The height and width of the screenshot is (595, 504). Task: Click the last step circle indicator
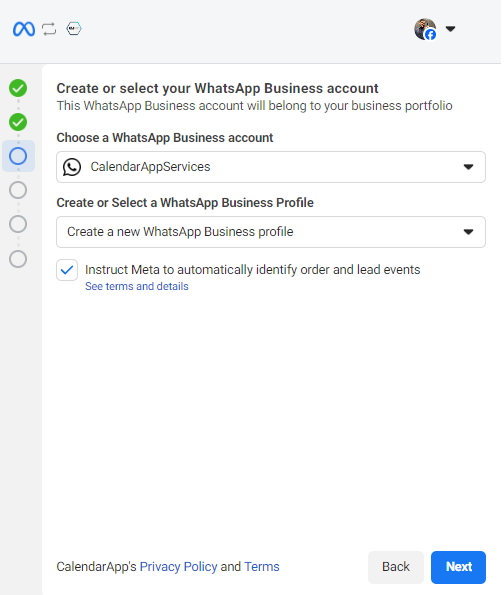[x=18, y=259]
